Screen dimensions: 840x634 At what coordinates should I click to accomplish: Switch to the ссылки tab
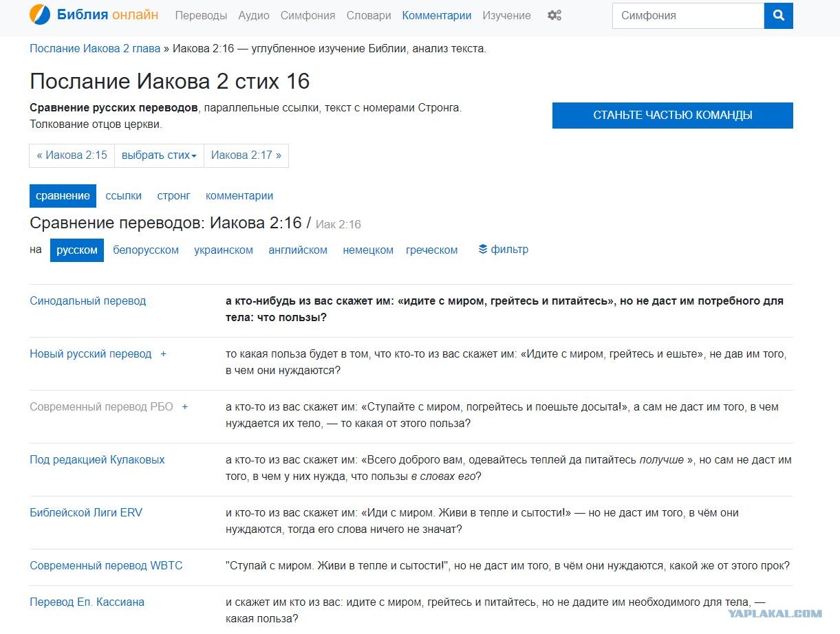click(123, 196)
